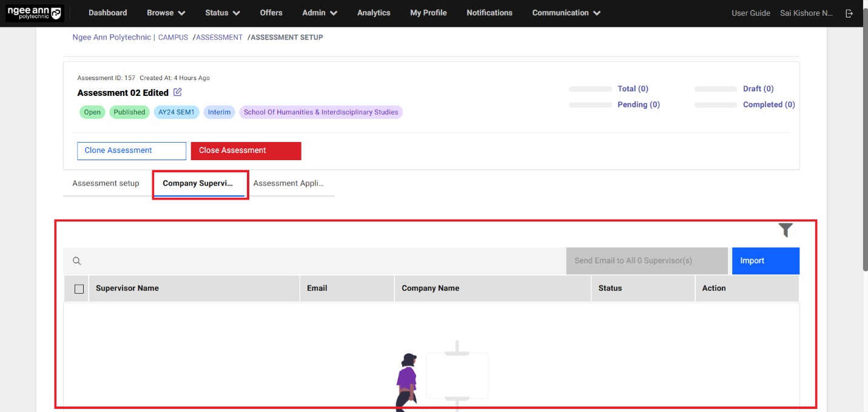Open the Status dropdown in the navigation bar
The height and width of the screenshot is (412, 868).
(x=222, y=13)
